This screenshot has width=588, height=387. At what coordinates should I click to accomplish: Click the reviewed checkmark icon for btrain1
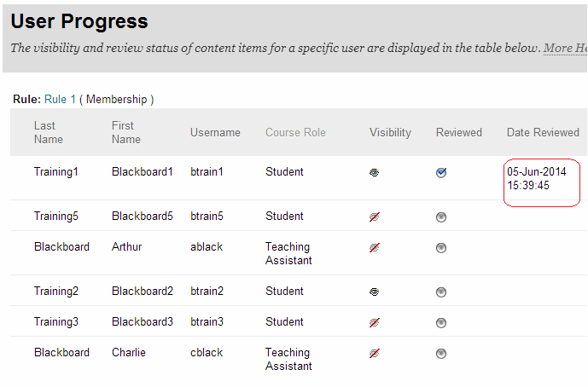click(x=441, y=172)
